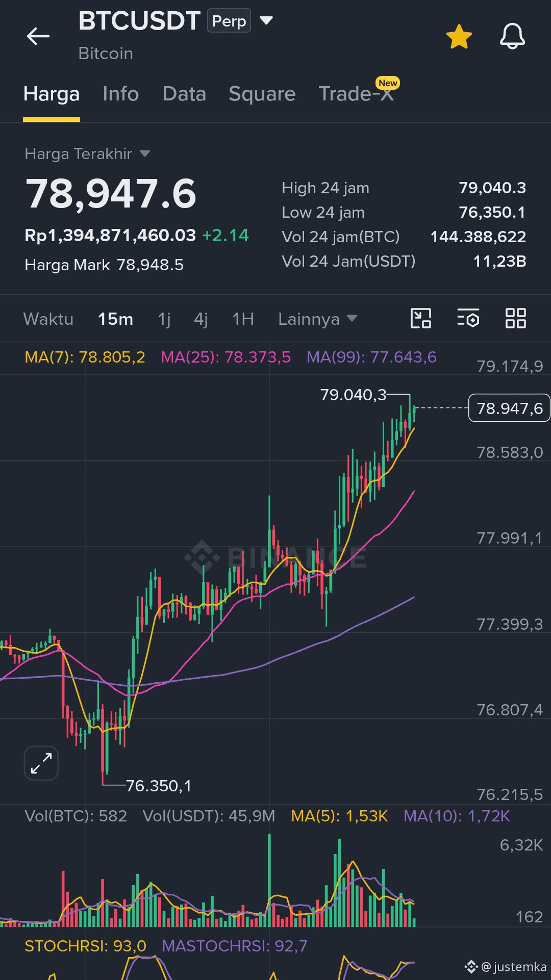Expand chart to fullscreen with arrows icon

pos(41,763)
